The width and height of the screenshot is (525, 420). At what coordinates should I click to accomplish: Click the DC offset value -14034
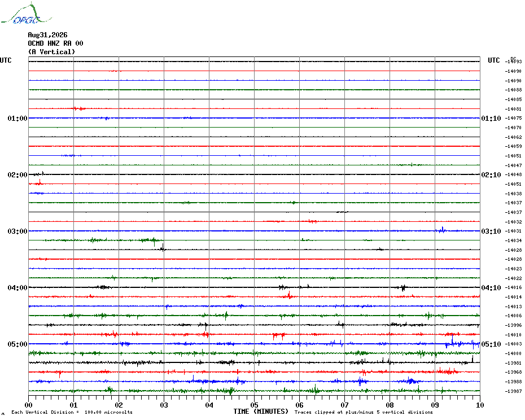coord(513,240)
